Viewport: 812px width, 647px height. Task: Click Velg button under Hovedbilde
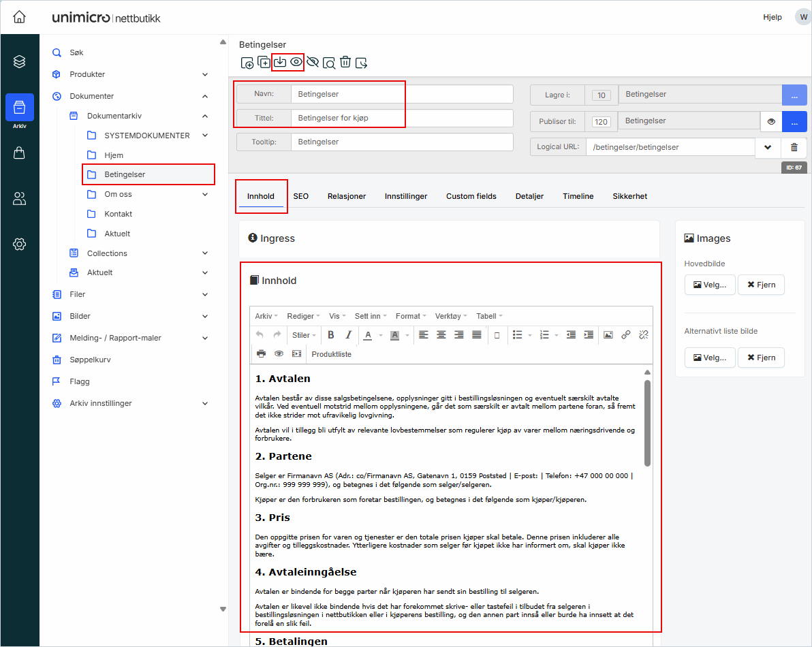tap(710, 285)
